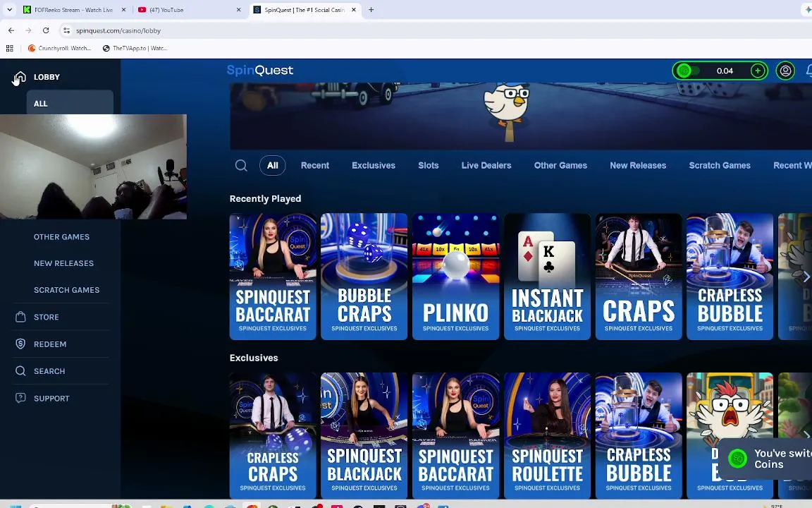Screen dimensions: 812x508
Task: Open the Support chat icon
Action: (20, 398)
